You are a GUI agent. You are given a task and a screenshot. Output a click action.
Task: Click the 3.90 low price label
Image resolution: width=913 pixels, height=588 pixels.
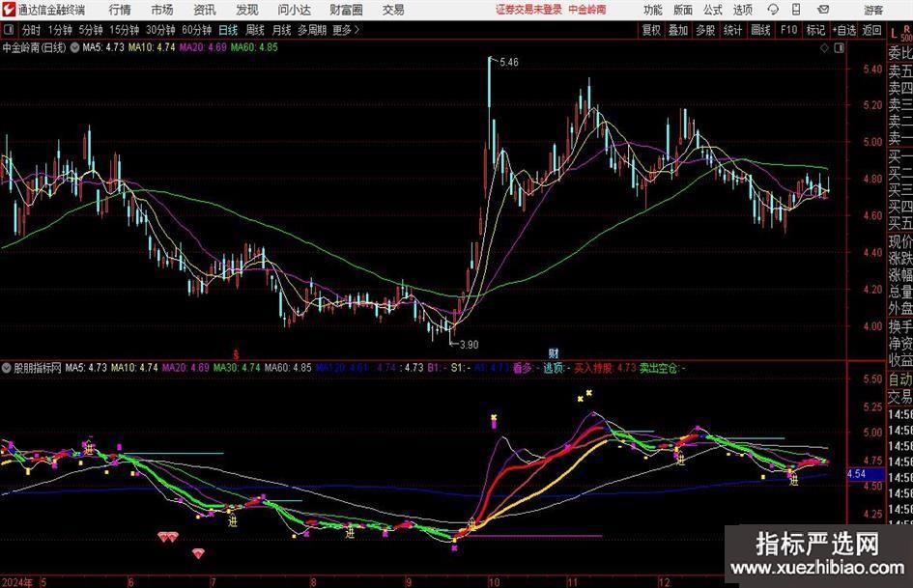pyautogui.click(x=469, y=345)
